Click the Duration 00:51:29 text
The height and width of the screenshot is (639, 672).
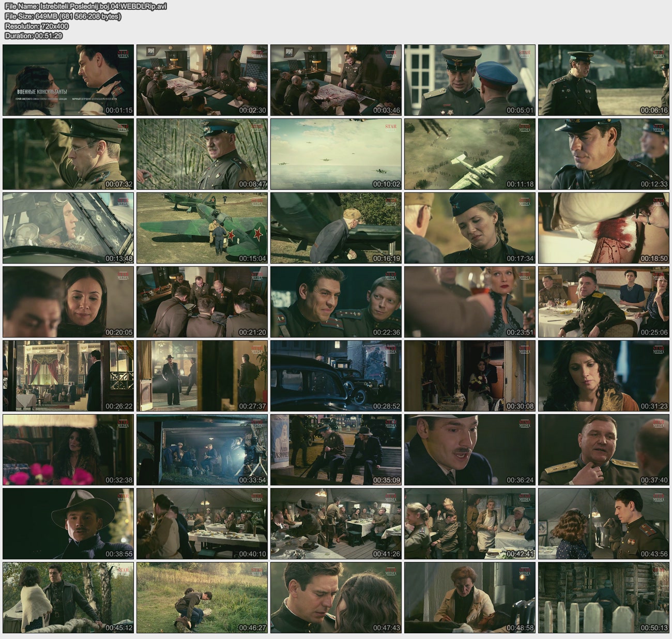tap(34, 36)
